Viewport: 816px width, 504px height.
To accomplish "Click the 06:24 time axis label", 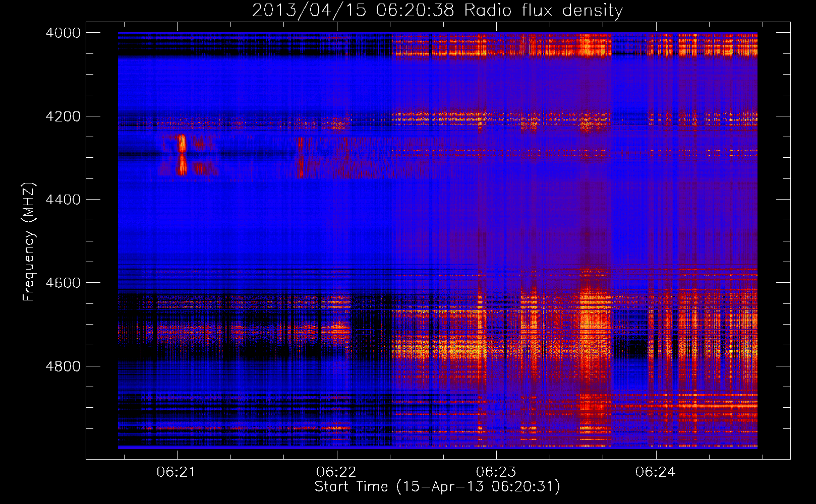I will click(x=655, y=472).
